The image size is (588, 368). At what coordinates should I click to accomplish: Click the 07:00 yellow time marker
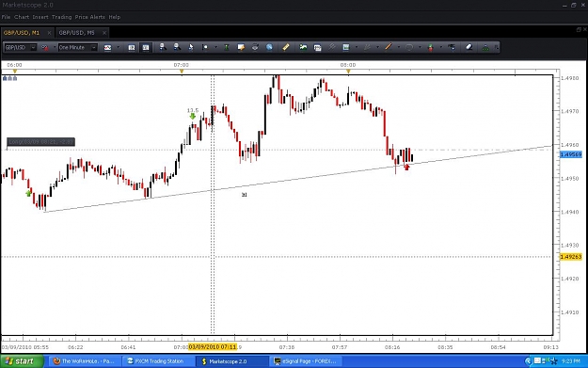(x=182, y=71)
